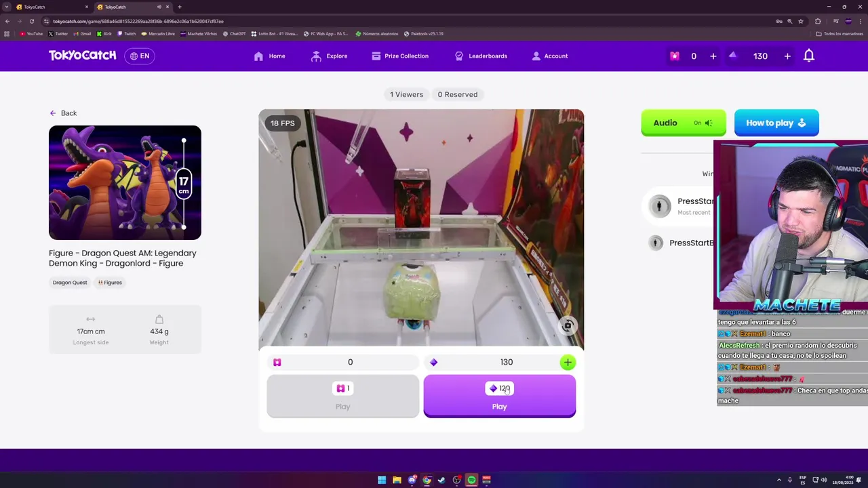Screen dimensions: 868x488
Task: Click the pink ticket icon in header
Action: (x=675, y=56)
